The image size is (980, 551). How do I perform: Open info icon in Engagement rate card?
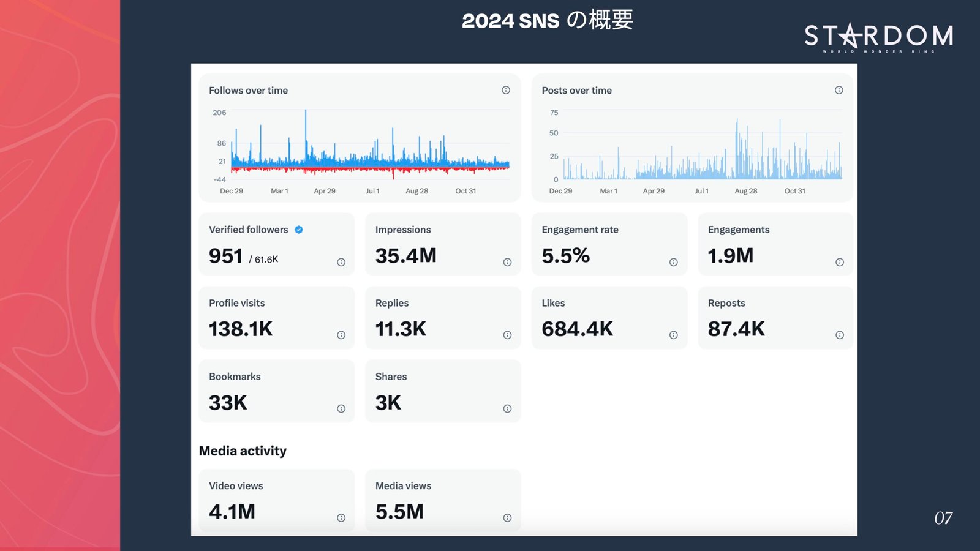(674, 262)
